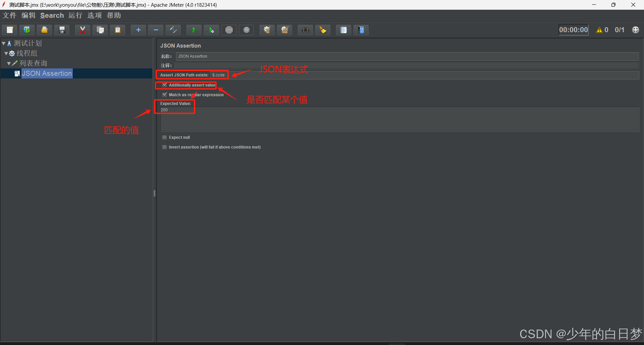Viewport: 644px width, 345px height.
Task: Click the New test plan icon
Action: [x=10, y=30]
